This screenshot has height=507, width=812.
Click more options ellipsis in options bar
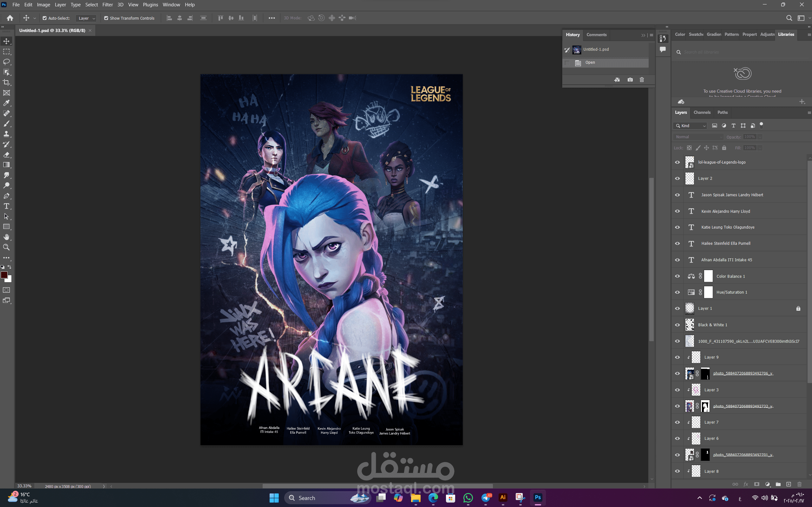272,18
